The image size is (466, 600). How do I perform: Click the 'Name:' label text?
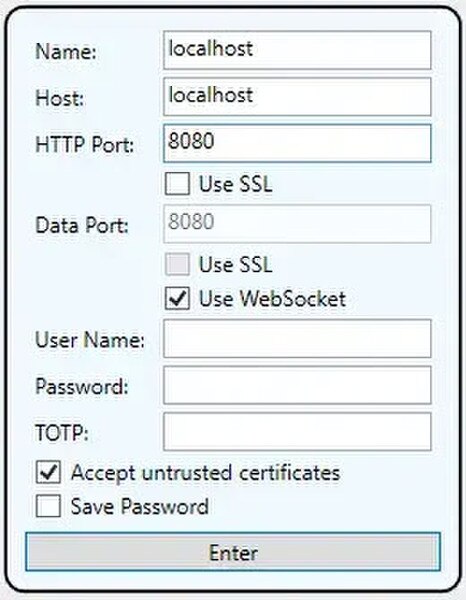[65, 51]
